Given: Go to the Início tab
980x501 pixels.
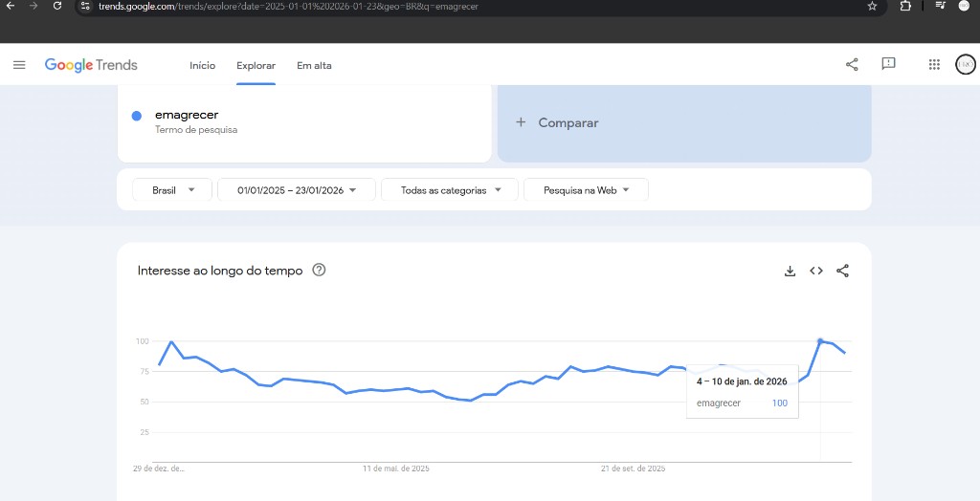Looking at the screenshot, I should [202, 65].
